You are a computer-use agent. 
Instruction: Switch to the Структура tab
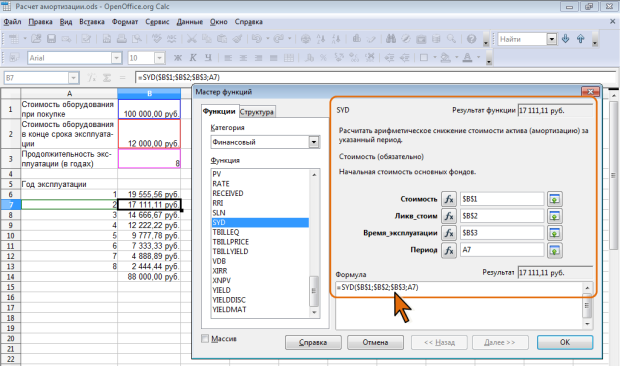pyautogui.click(x=257, y=112)
